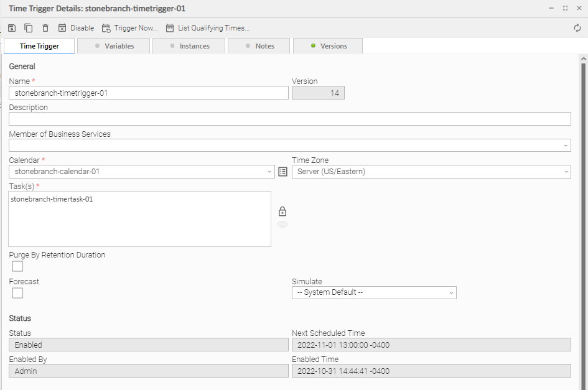Switch to the Variables tab
This screenshot has height=390, width=588.
pos(114,46)
